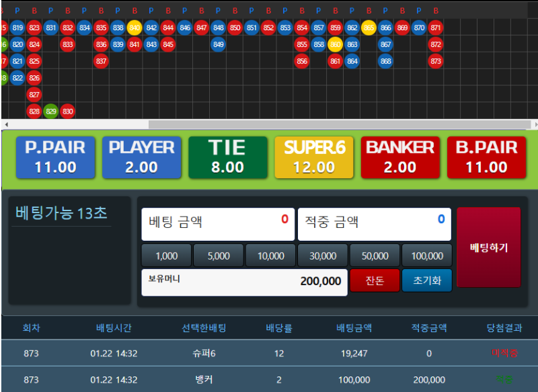The image size is (538, 392).
Task: Click the 적중 금액 field
Action: point(375,225)
